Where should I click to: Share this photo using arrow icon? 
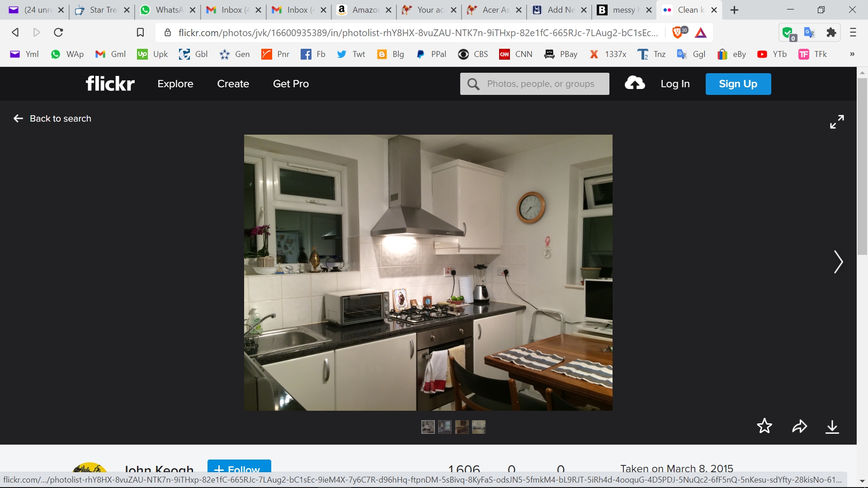(799, 426)
